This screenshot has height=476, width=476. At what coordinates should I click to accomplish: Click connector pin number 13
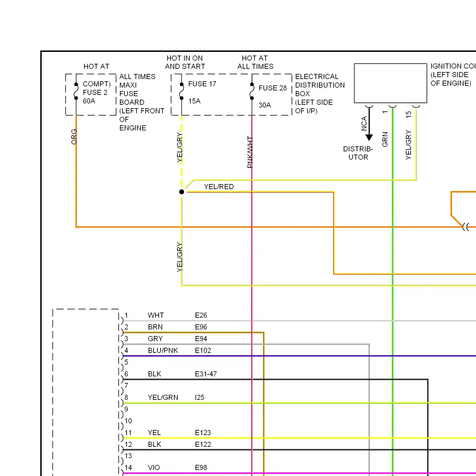(128, 456)
